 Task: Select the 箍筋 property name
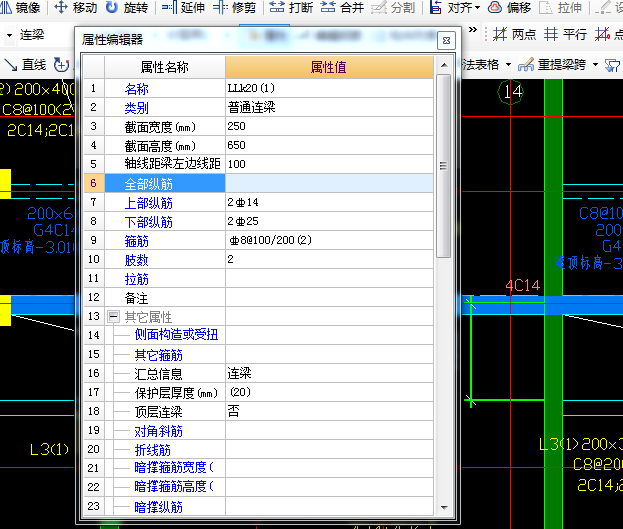click(137, 241)
